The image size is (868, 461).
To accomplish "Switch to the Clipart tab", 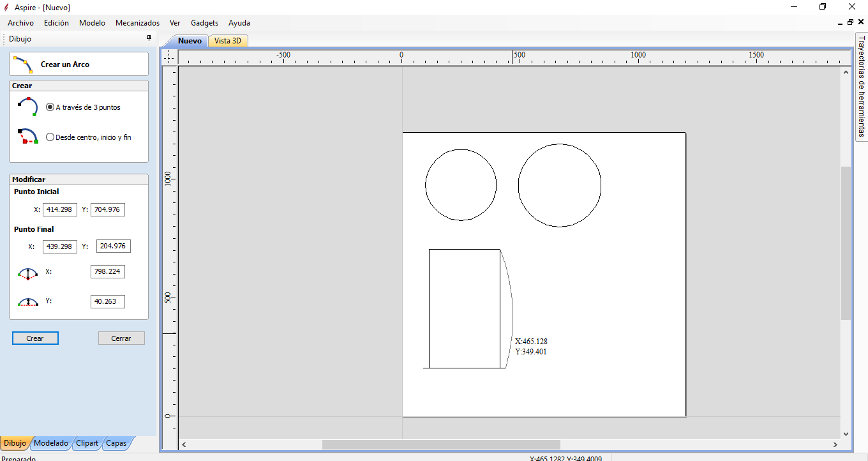I will point(87,443).
